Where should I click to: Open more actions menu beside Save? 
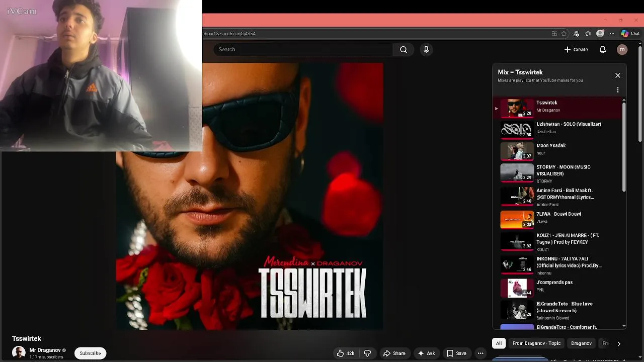(x=480, y=353)
